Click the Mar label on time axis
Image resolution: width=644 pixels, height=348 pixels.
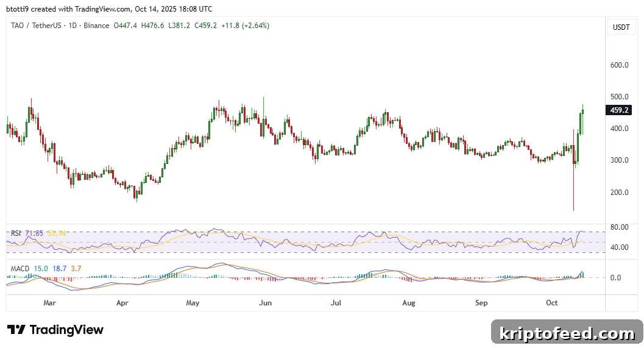tap(49, 303)
